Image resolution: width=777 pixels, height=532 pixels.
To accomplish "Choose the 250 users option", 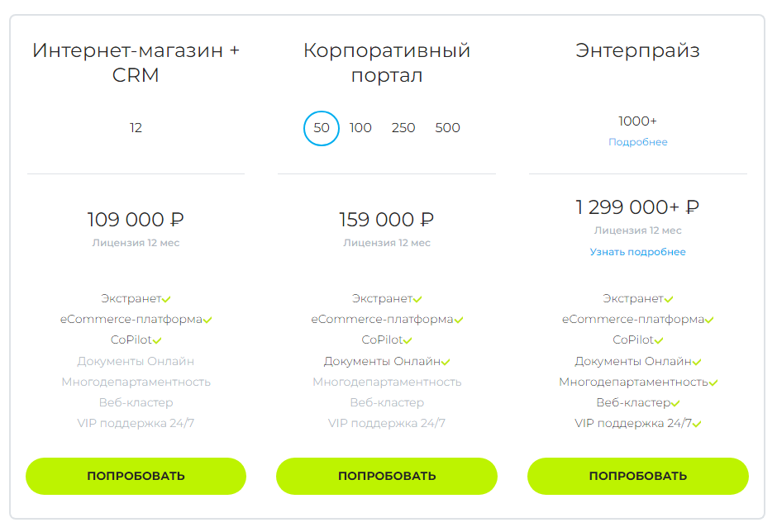I will (403, 128).
